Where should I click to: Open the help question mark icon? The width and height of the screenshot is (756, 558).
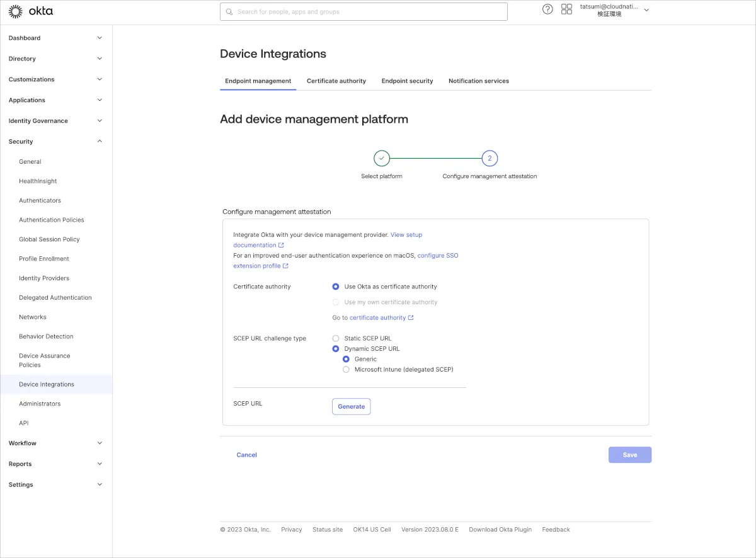pos(547,9)
